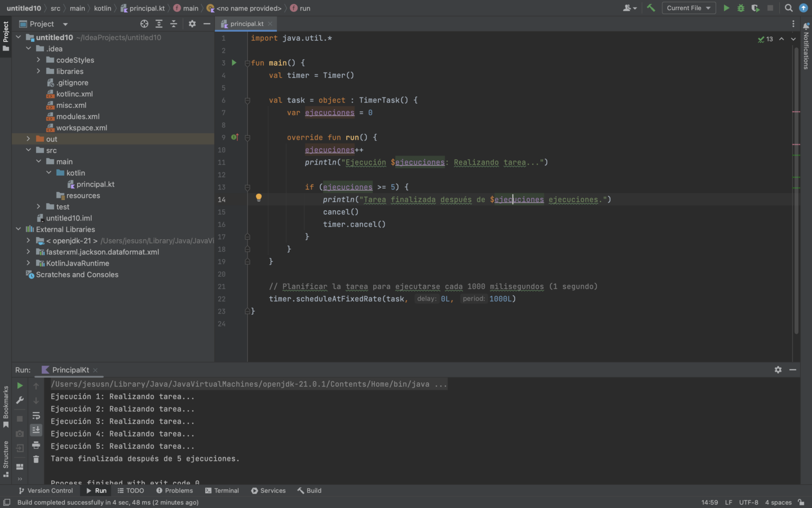812x508 pixels.
Task: Switch to the Terminal tab
Action: [x=226, y=491]
